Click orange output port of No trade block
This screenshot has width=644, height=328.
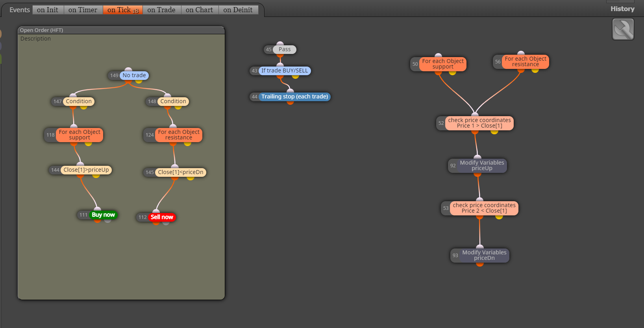(128, 81)
